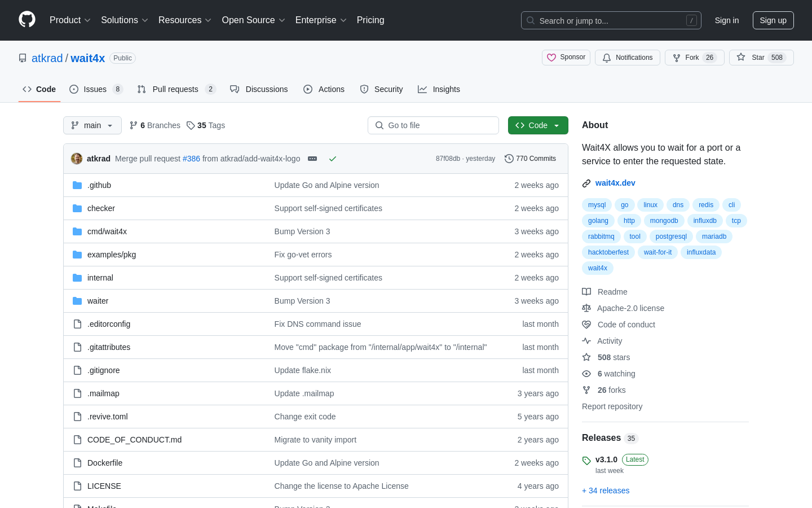
Task: Expand the Open Source menu
Action: 254,20
